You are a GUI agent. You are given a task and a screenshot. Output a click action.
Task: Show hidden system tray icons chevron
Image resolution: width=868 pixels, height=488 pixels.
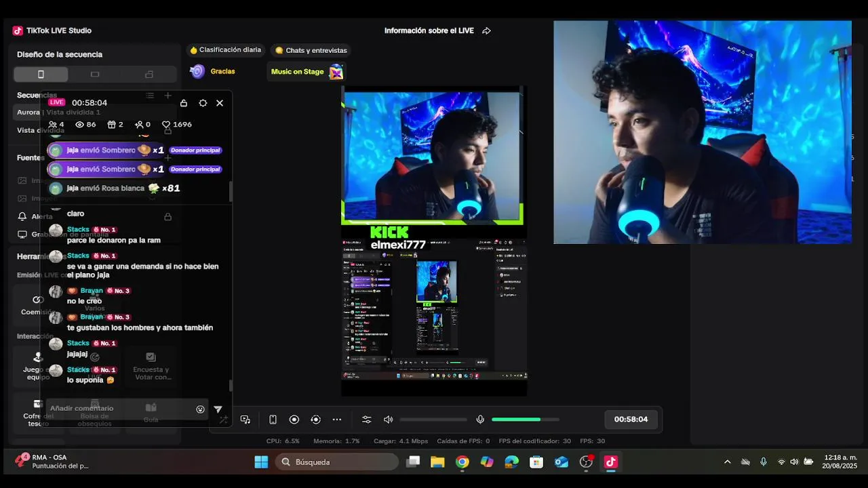click(x=728, y=462)
